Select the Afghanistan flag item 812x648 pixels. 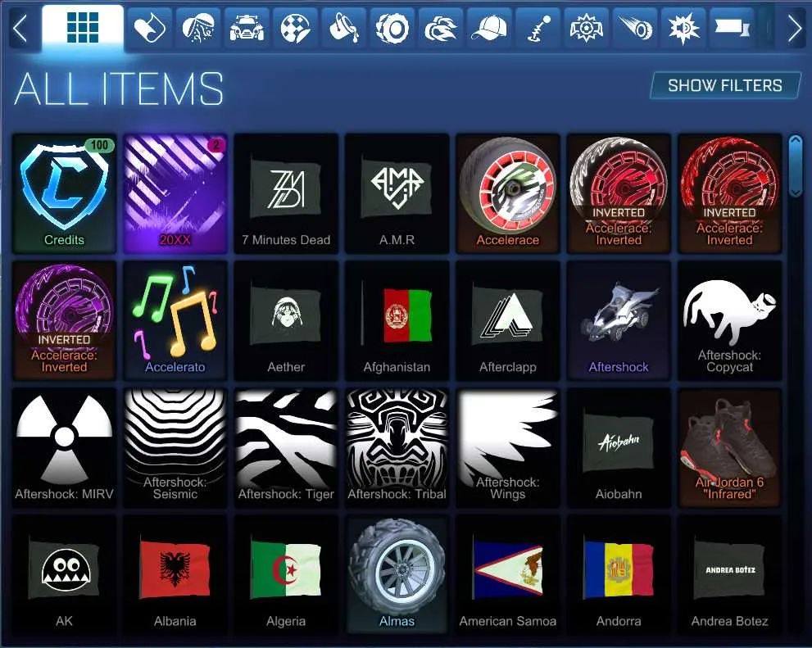pos(397,320)
